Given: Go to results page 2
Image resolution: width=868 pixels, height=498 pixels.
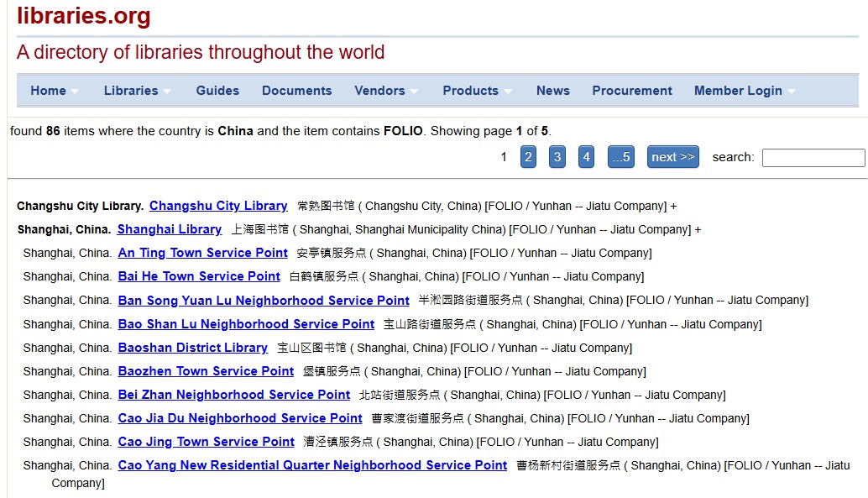Looking at the screenshot, I should coord(528,157).
